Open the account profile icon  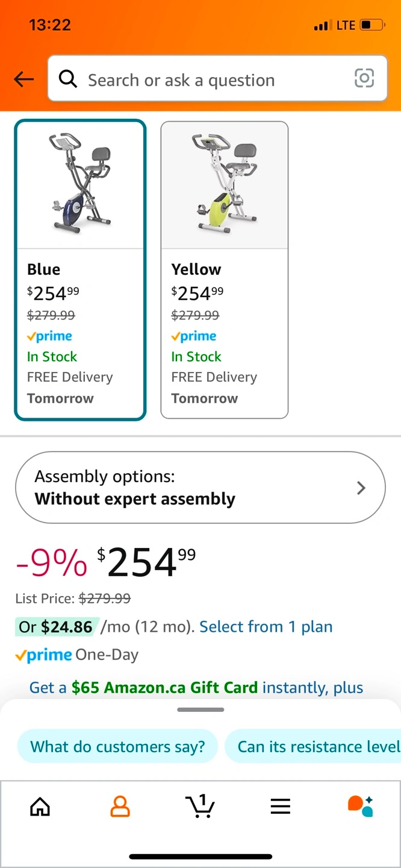(120, 805)
